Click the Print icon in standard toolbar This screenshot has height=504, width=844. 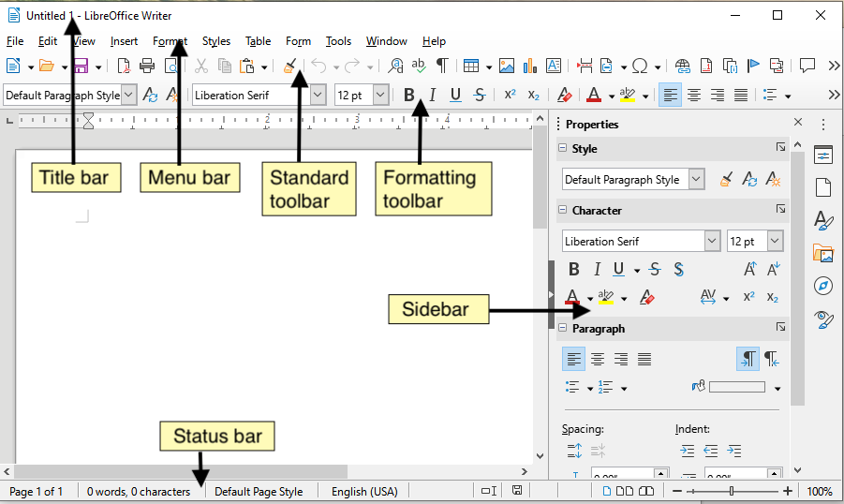[147, 66]
